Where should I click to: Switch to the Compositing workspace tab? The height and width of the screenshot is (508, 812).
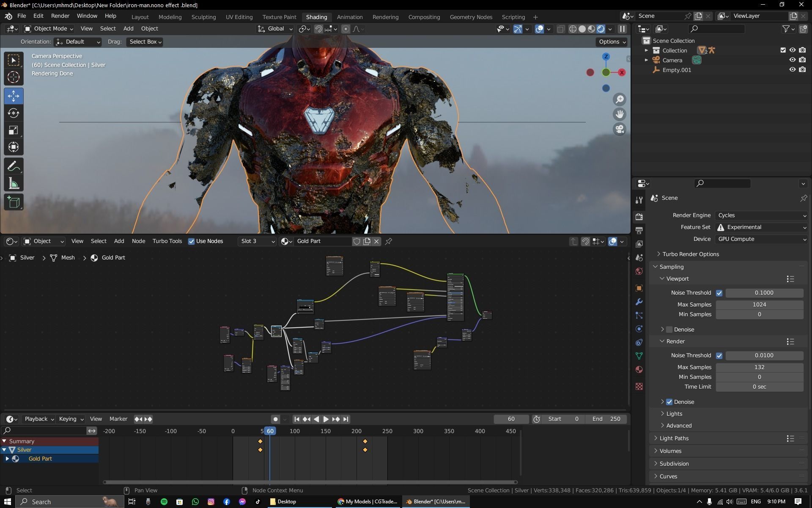point(424,17)
